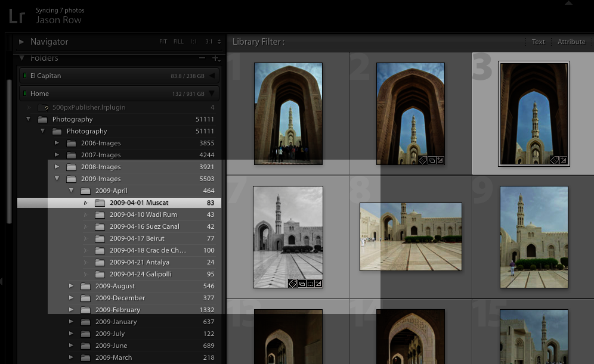Click the collection badge on thumbnail 7
This screenshot has height=364, width=594.
point(302,284)
